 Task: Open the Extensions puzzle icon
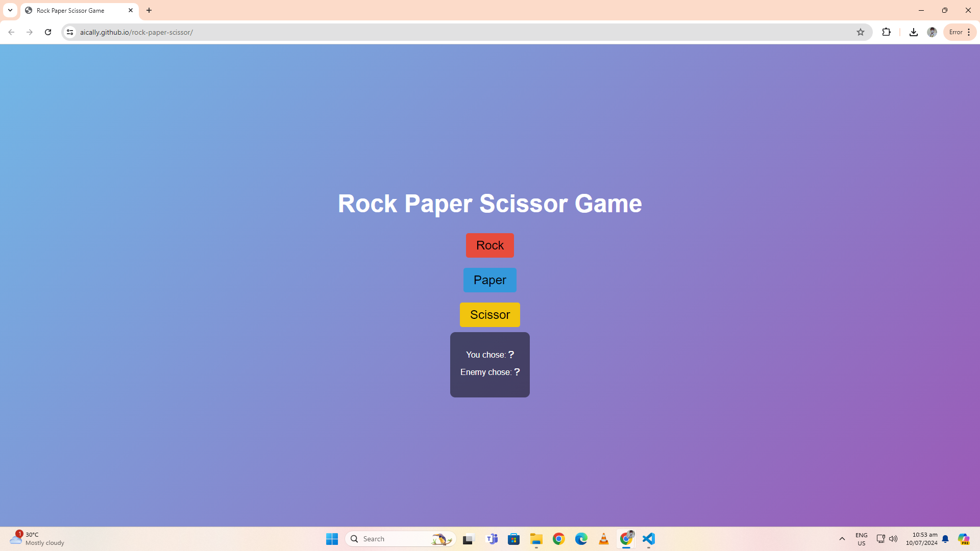(x=886, y=32)
